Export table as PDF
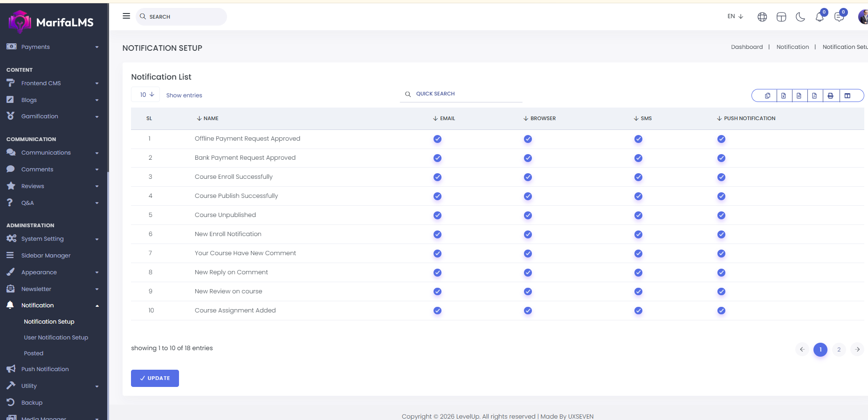868x420 pixels. (x=814, y=95)
